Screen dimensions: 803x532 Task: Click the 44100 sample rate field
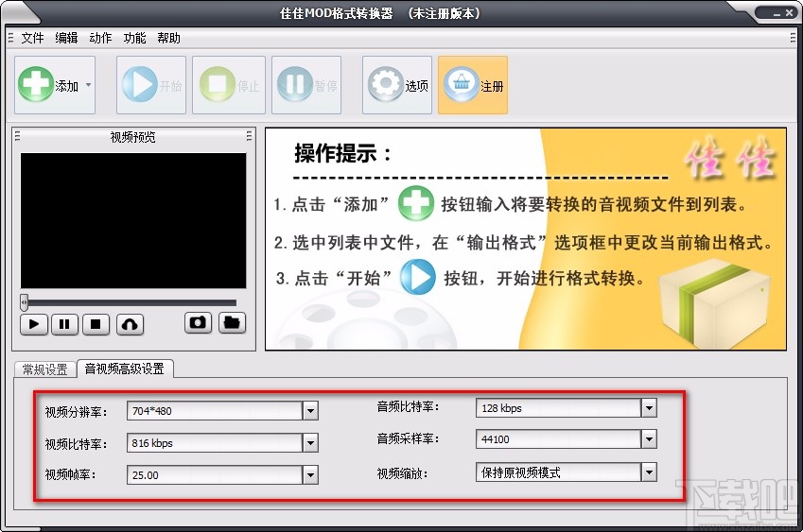(x=559, y=438)
